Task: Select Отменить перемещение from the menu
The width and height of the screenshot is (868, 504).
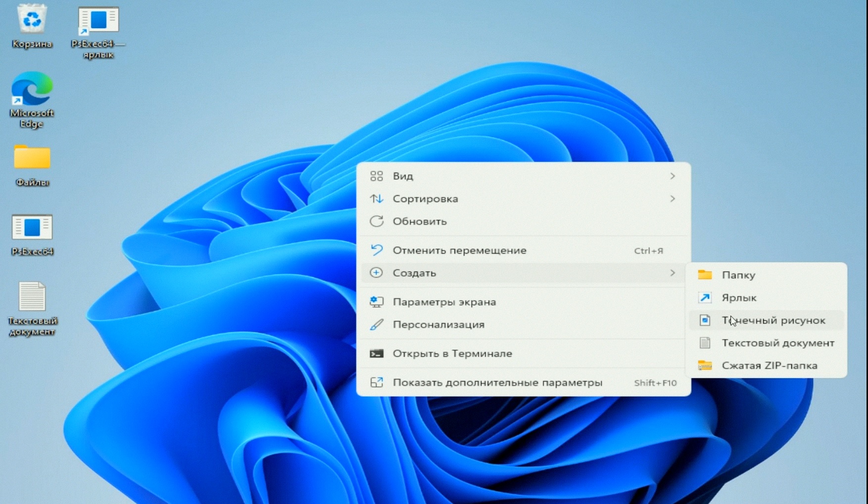Action: pyautogui.click(x=460, y=251)
